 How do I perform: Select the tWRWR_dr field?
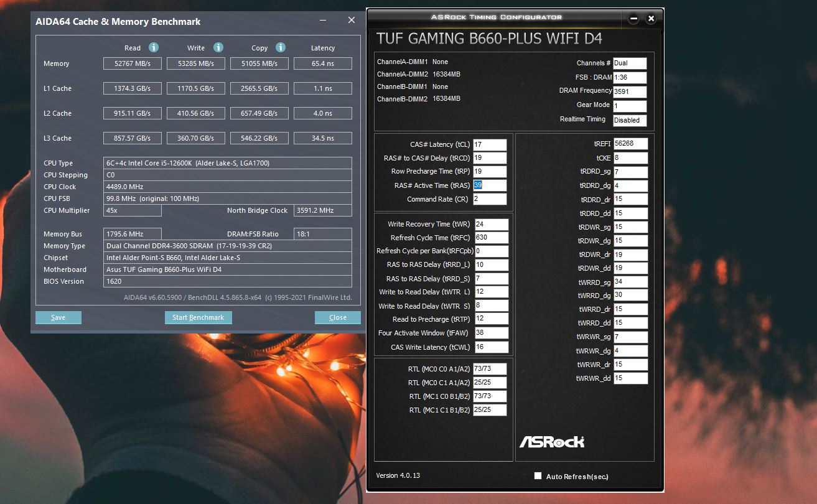pyautogui.click(x=631, y=365)
